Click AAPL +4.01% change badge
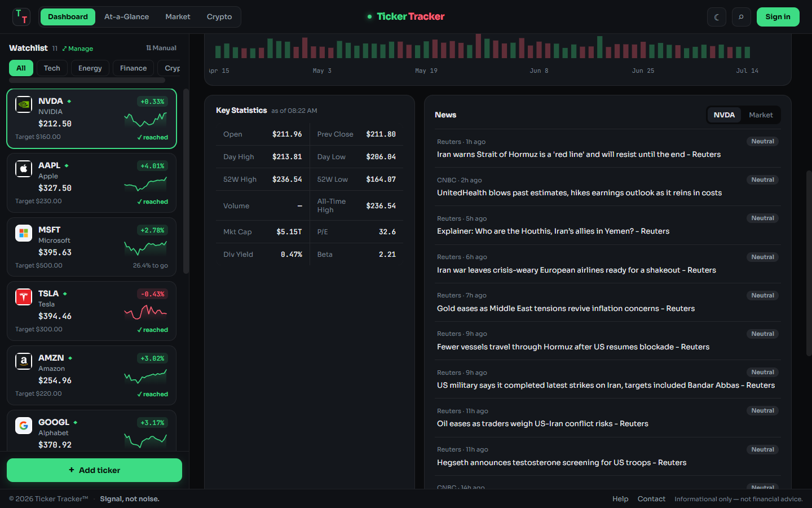 152,166
